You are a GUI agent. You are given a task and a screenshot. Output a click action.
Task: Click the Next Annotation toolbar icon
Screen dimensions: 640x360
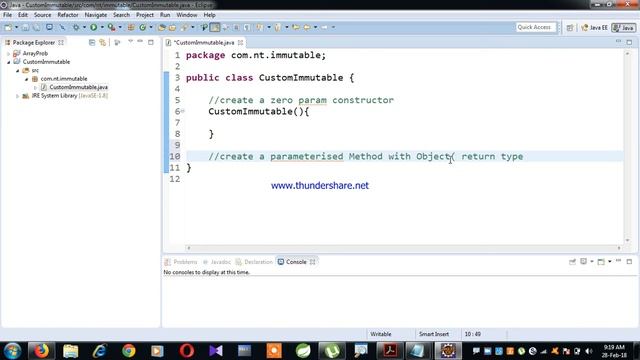(260, 27)
